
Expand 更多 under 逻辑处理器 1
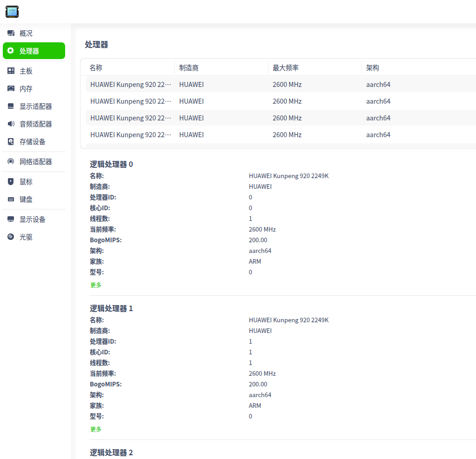(96, 429)
